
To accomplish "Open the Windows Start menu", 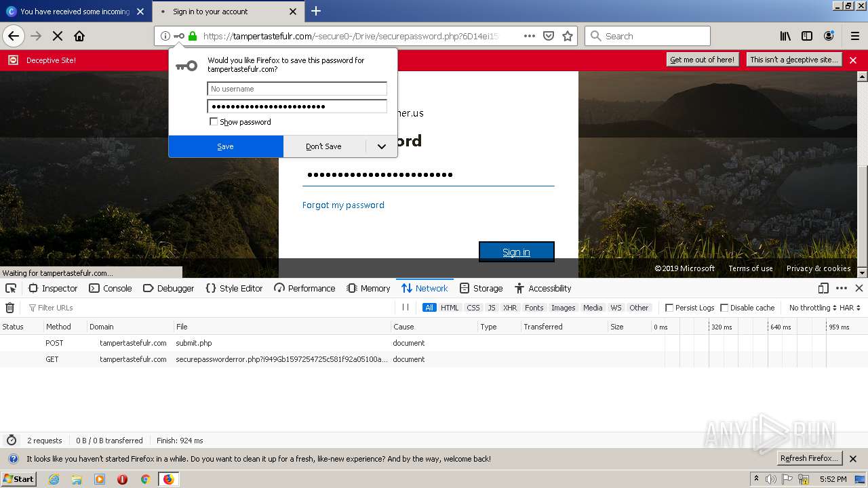I will click(x=18, y=479).
